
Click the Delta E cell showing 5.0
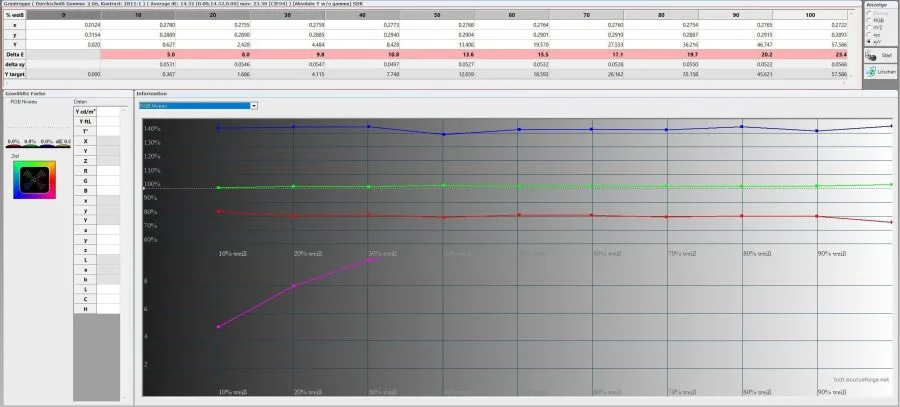(138, 54)
